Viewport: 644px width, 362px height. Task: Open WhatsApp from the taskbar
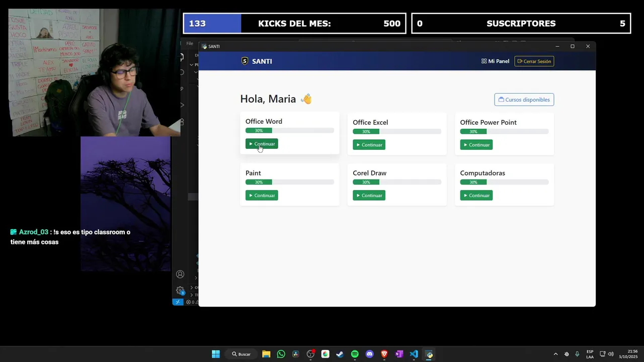click(281, 354)
